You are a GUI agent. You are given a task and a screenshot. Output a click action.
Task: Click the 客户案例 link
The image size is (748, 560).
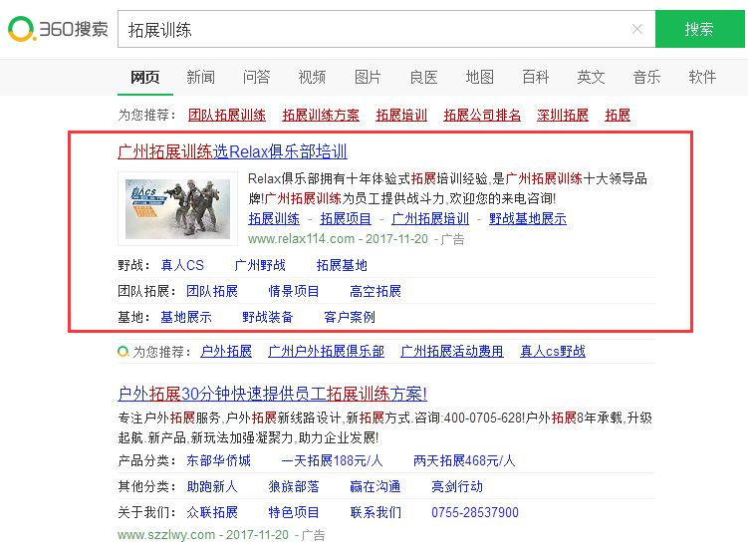(x=350, y=317)
